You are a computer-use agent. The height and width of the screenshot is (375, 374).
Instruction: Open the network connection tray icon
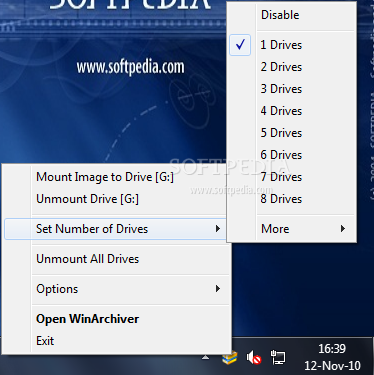pyautogui.click(x=278, y=358)
